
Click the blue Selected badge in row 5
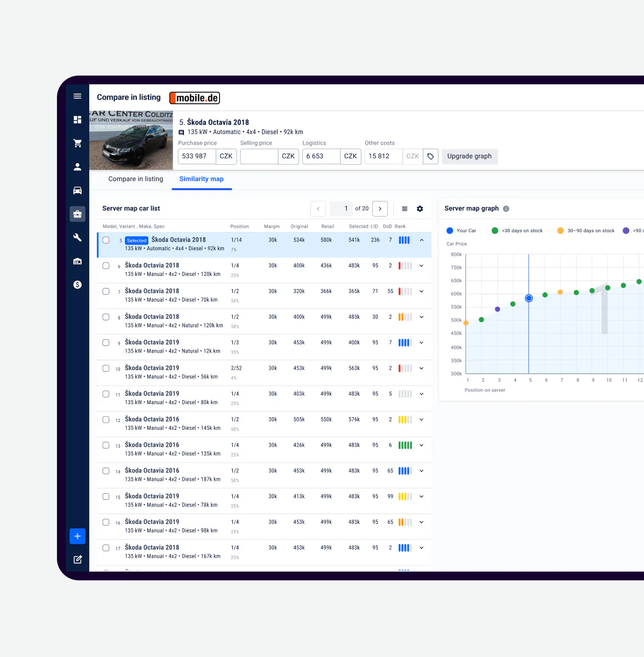click(x=136, y=240)
